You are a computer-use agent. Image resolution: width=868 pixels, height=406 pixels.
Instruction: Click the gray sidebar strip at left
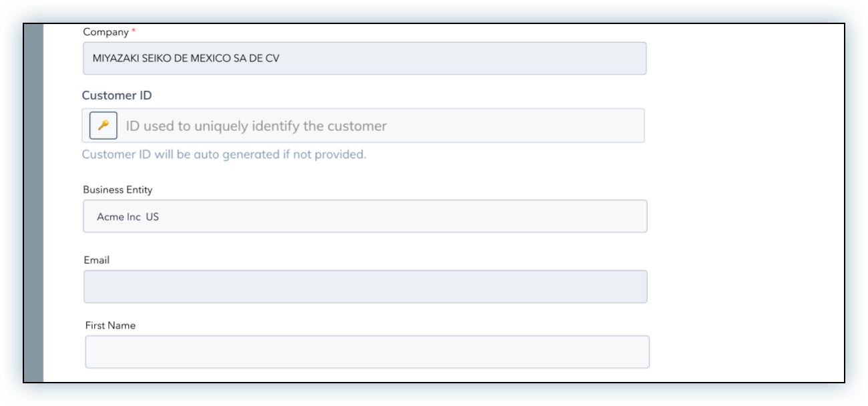(33, 200)
